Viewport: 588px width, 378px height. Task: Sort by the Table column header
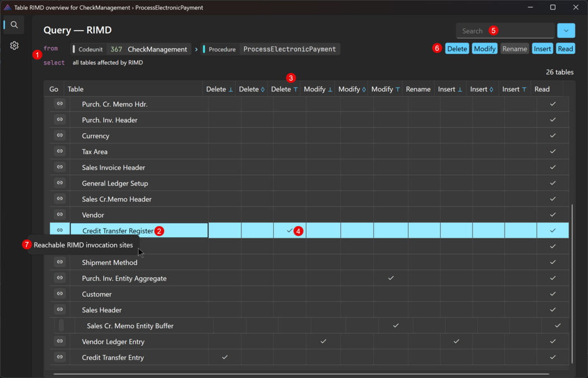point(76,89)
